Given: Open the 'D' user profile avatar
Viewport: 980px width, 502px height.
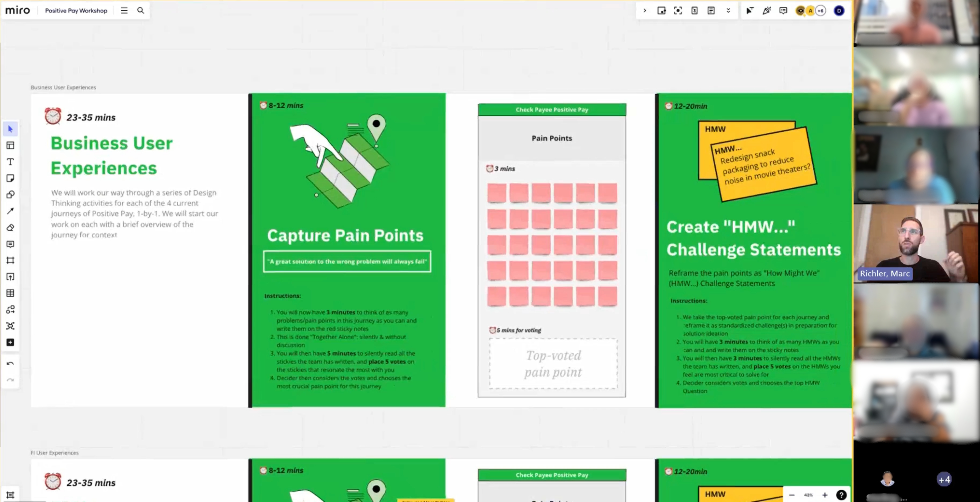Looking at the screenshot, I should [x=839, y=11].
